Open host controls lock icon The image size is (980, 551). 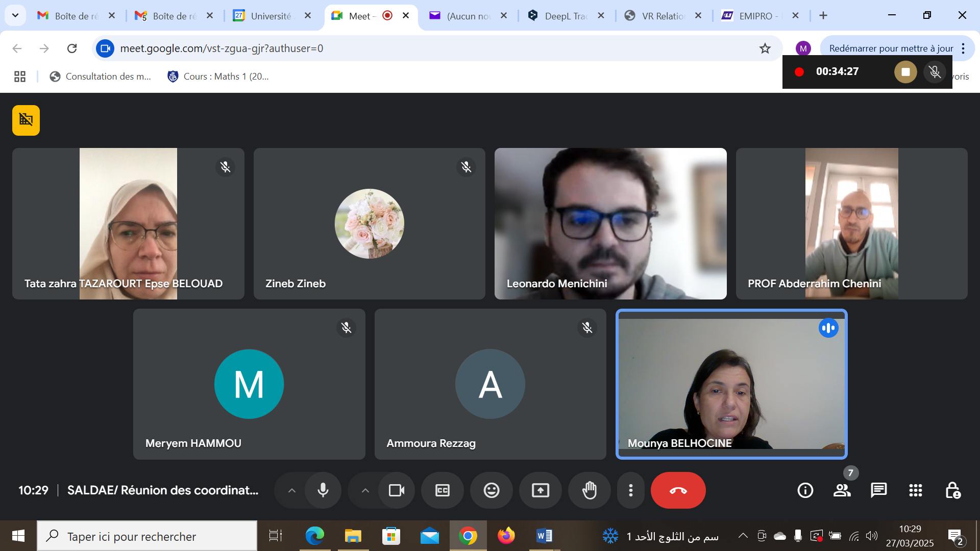tap(952, 490)
